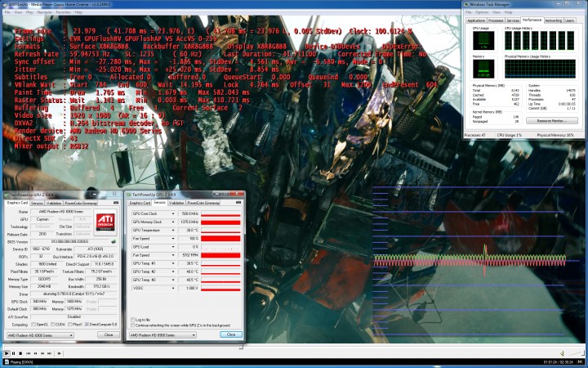Select Validation tab in left GPU-Z window
This screenshot has height=368, width=588.
point(54,203)
